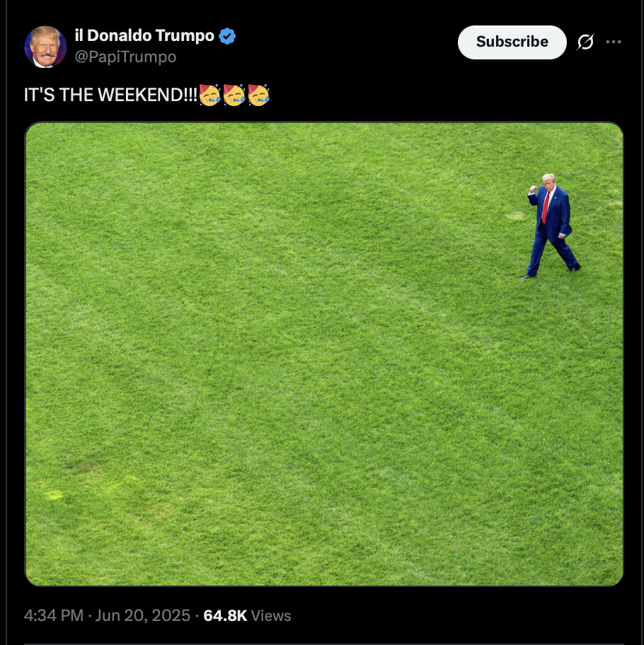Click the Jun 20, 2025 date

tap(143, 615)
